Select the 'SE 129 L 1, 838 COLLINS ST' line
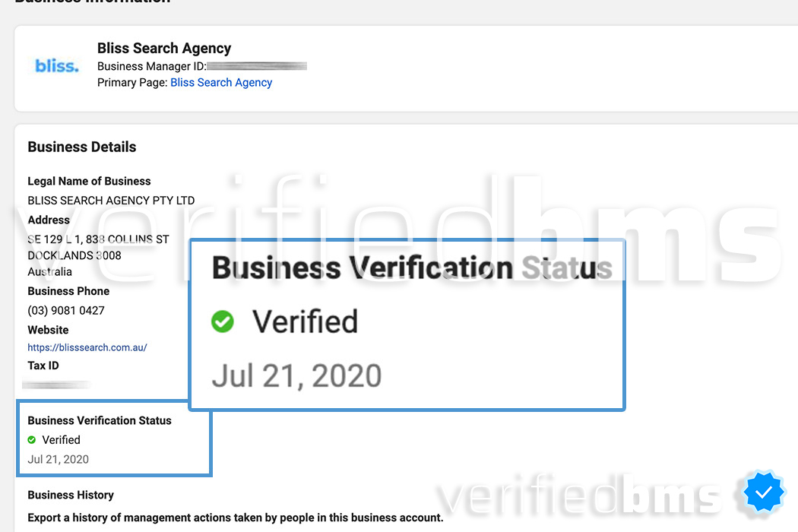798x532 pixels. click(98, 239)
